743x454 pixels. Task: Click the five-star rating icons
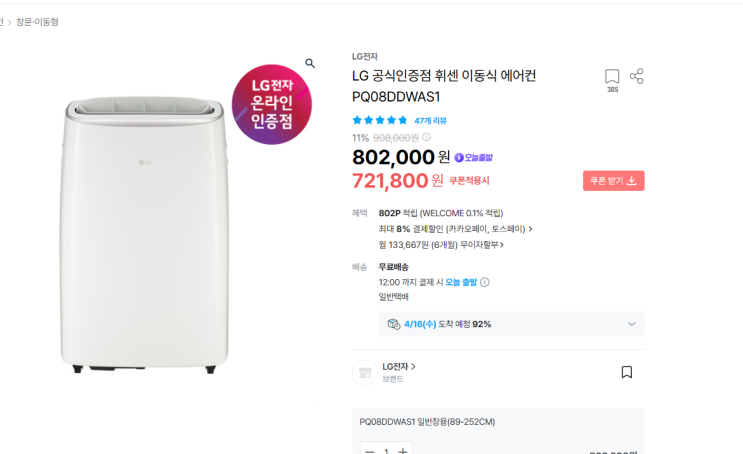[380, 120]
